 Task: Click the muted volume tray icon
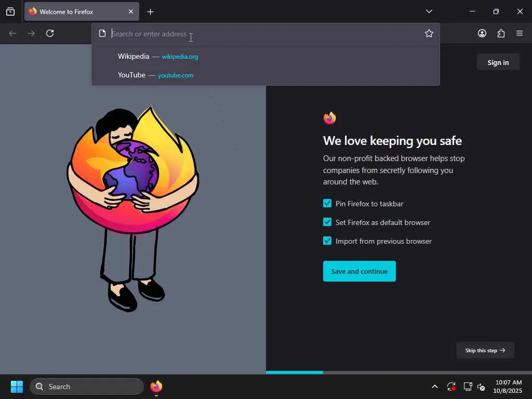point(481,387)
